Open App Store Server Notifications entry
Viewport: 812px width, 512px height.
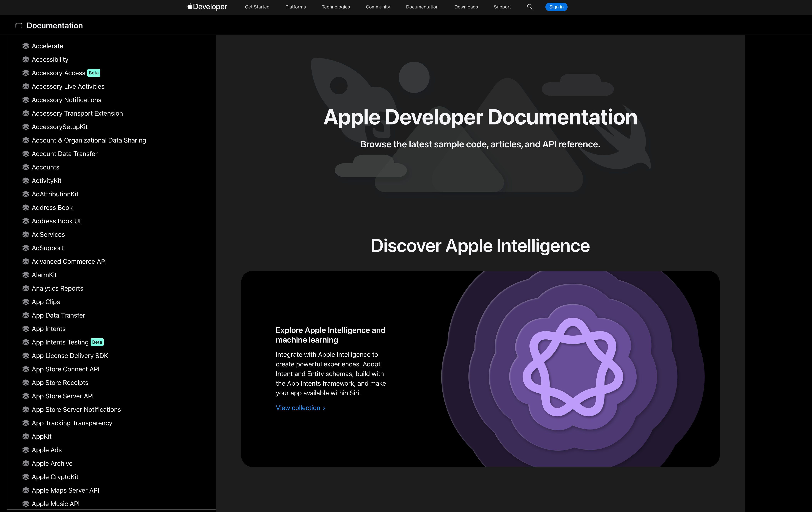point(76,410)
